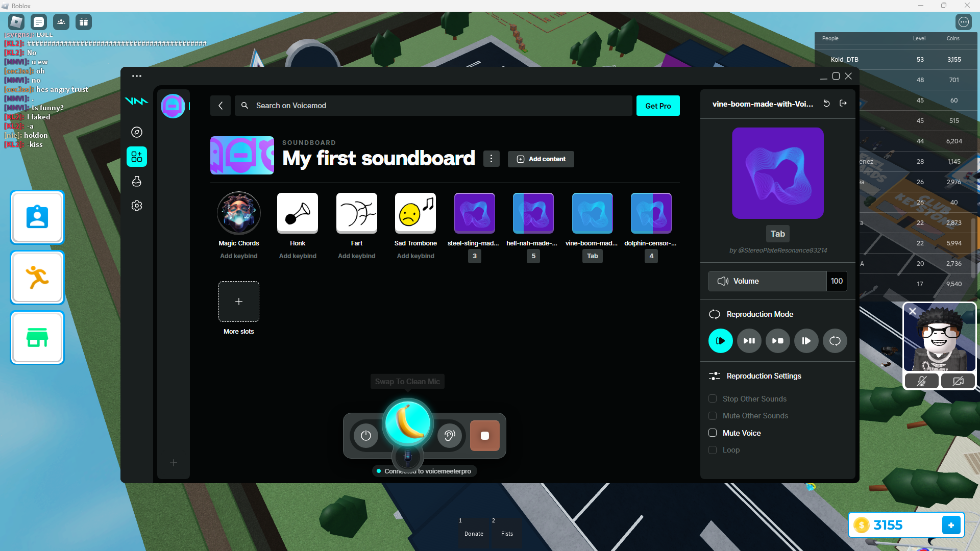980x551 pixels.
Task: Edit the hell-nah keybind 5
Action: coord(533,256)
